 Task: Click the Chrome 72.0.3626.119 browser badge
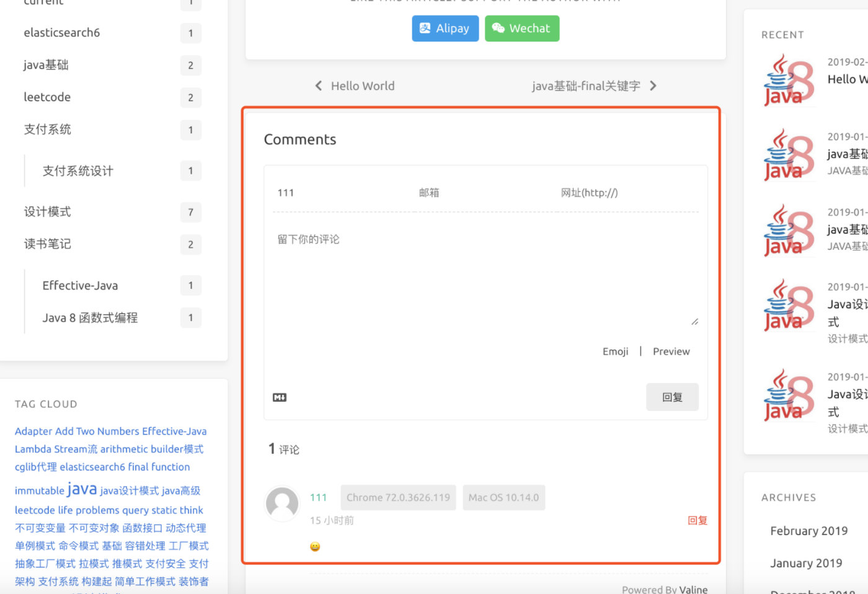point(398,497)
